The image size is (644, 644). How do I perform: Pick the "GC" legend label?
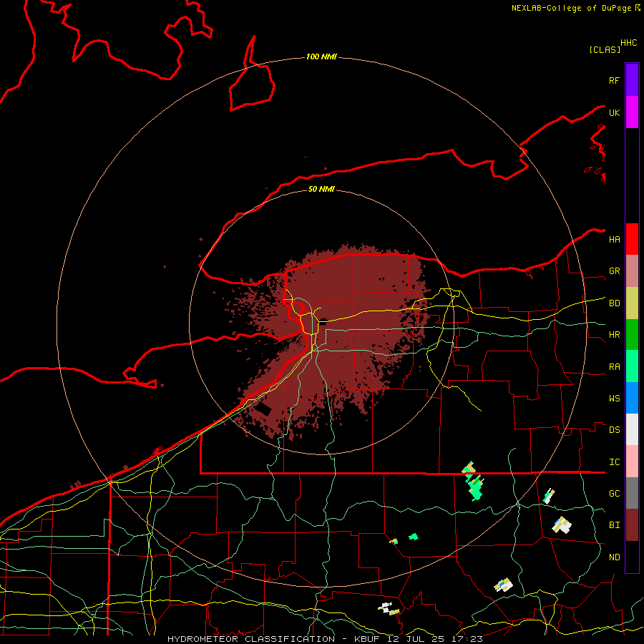(x=614, y=494)
